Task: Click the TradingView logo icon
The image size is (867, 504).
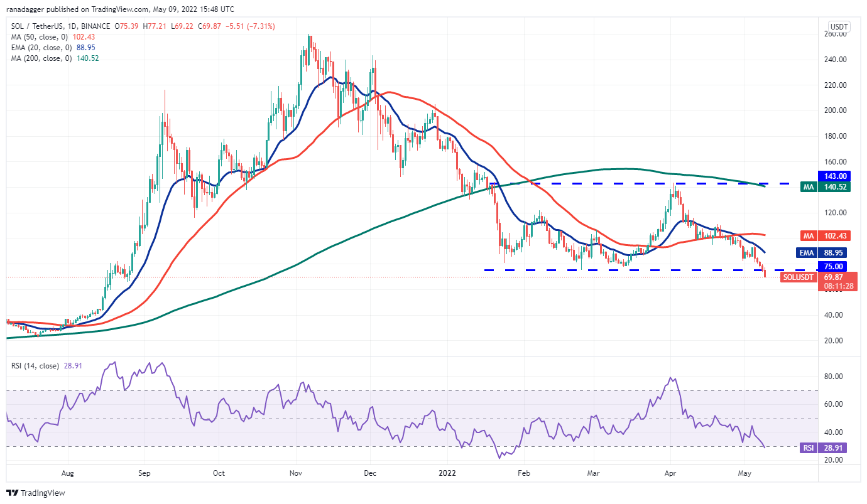Action: pos(11,493)
